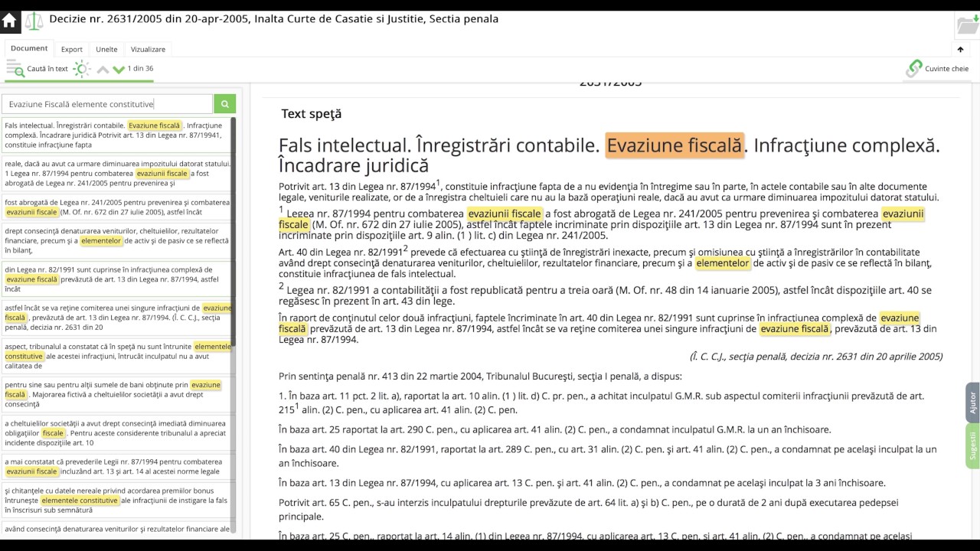
Task: Click the justice scales document icon
Action: pos(34,21)
